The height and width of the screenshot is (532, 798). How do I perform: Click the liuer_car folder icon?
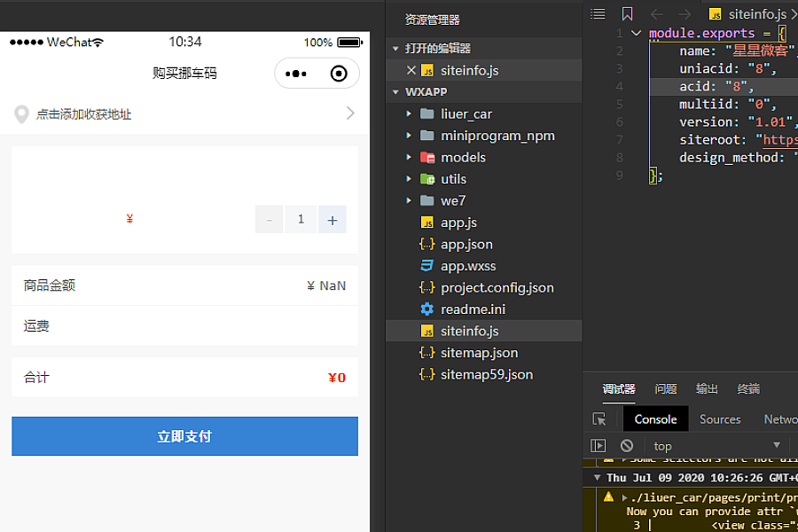(x=427, y=113)
